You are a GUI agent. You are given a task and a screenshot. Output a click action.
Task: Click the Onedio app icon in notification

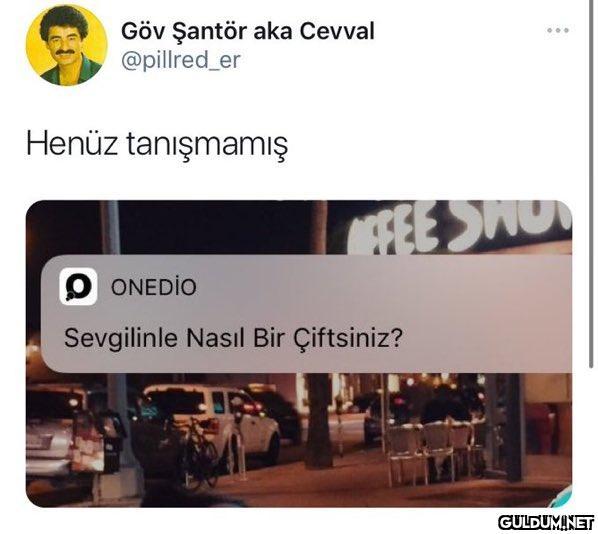pyautogui.click(x=78, y=286)
